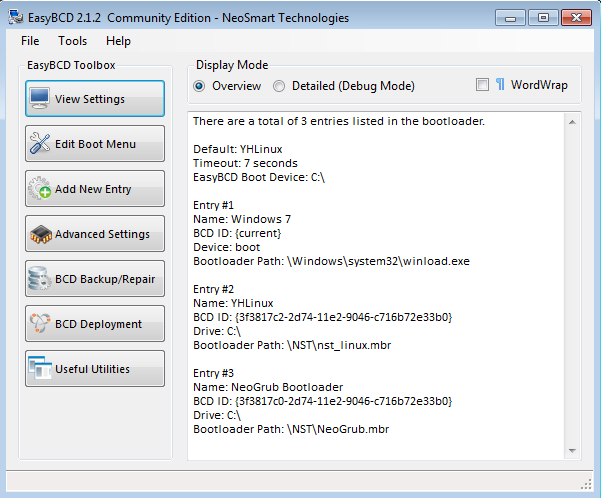Click the EasyBCD app icon in title bar
The height and width of the screenshot is (498, 601).
[16, 17]
